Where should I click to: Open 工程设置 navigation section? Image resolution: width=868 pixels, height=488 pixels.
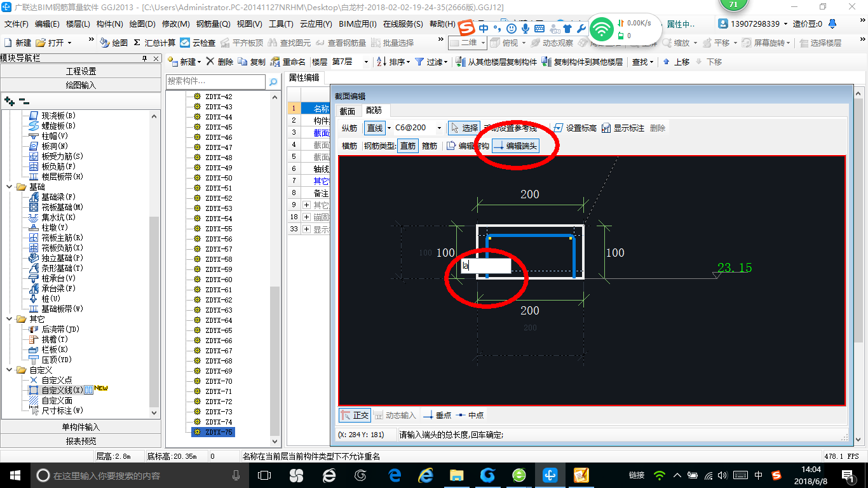pos(81,71)
